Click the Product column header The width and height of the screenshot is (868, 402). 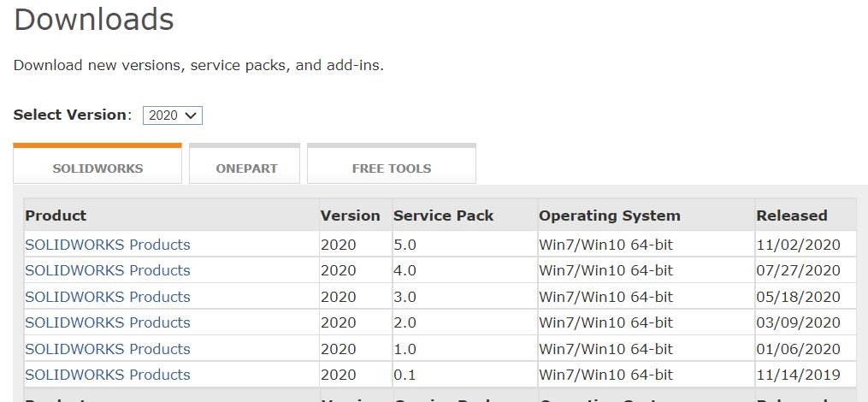[56, 216]
